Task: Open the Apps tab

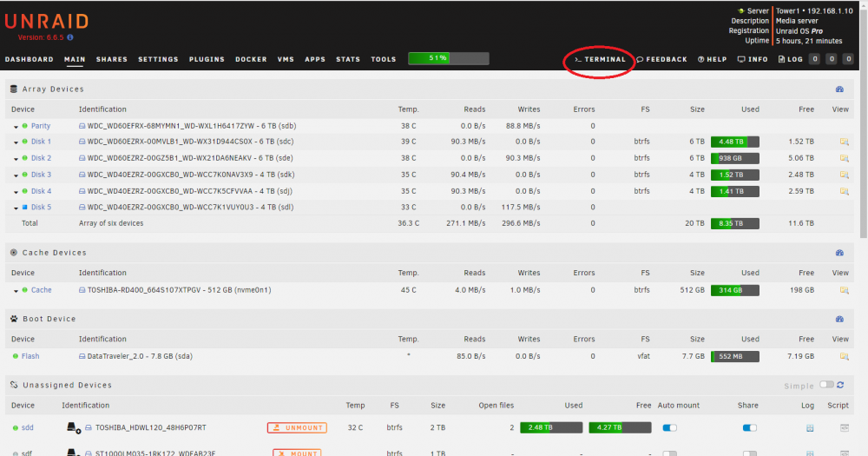Action: [315, 59]
